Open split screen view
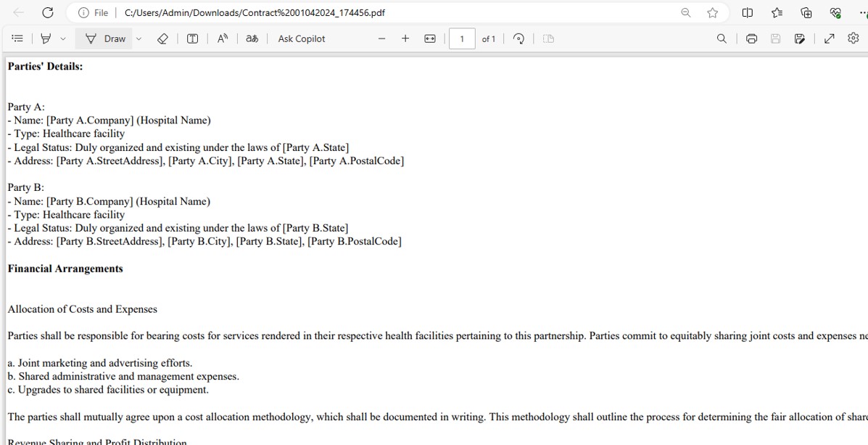Image resolution: width=868 pixels, height=445 pixels. pos(748,12)
